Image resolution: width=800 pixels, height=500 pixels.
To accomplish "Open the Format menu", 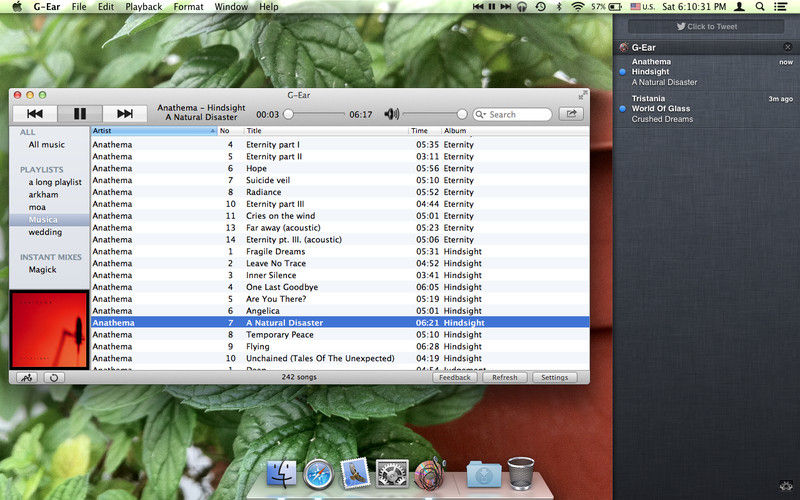I will [188, 7].
